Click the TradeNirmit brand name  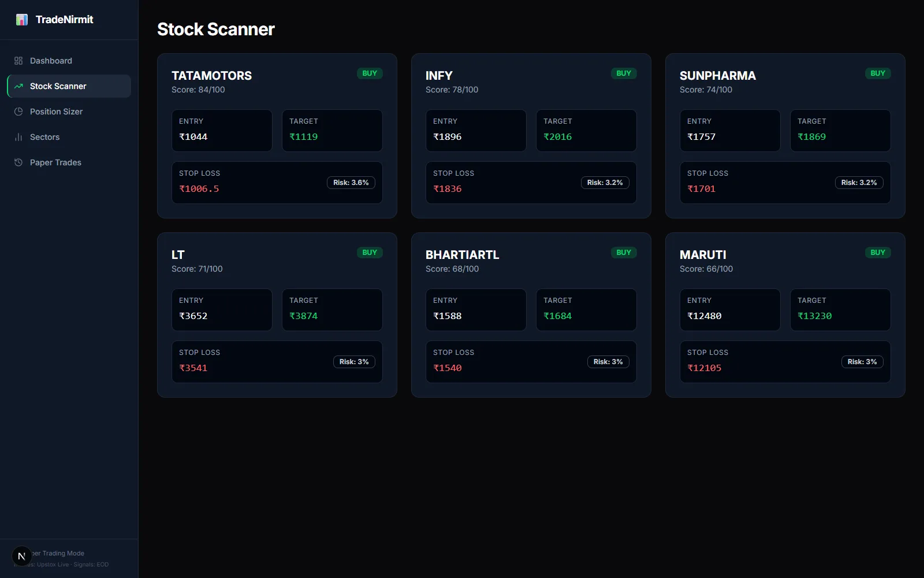(x=64, y=20)
